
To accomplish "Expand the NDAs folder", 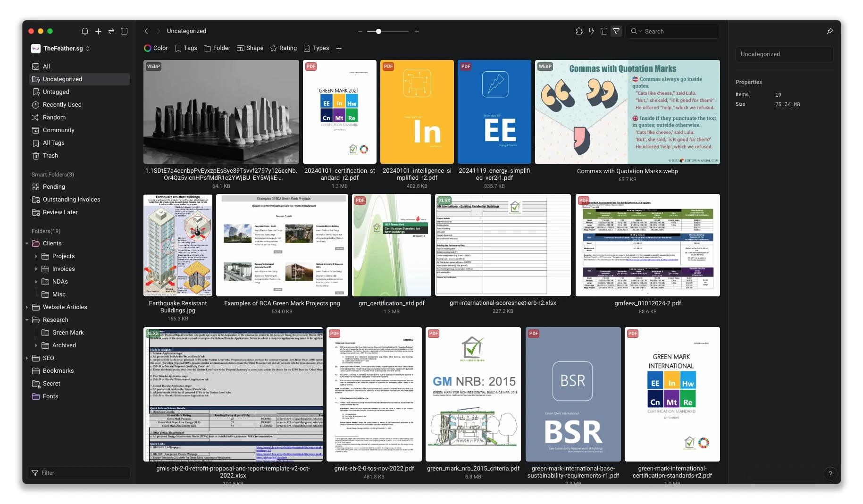I will tap(36, 282).
